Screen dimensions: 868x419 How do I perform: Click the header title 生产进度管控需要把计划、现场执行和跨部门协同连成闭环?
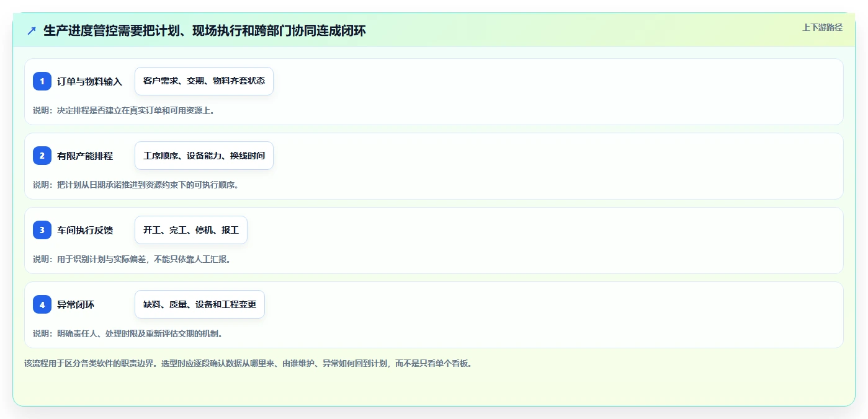(x=205, y=30)
